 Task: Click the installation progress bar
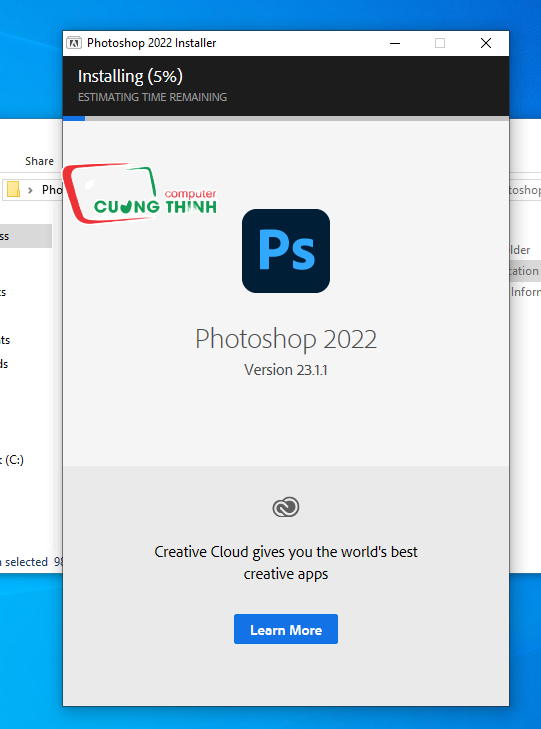coord(286,119)
